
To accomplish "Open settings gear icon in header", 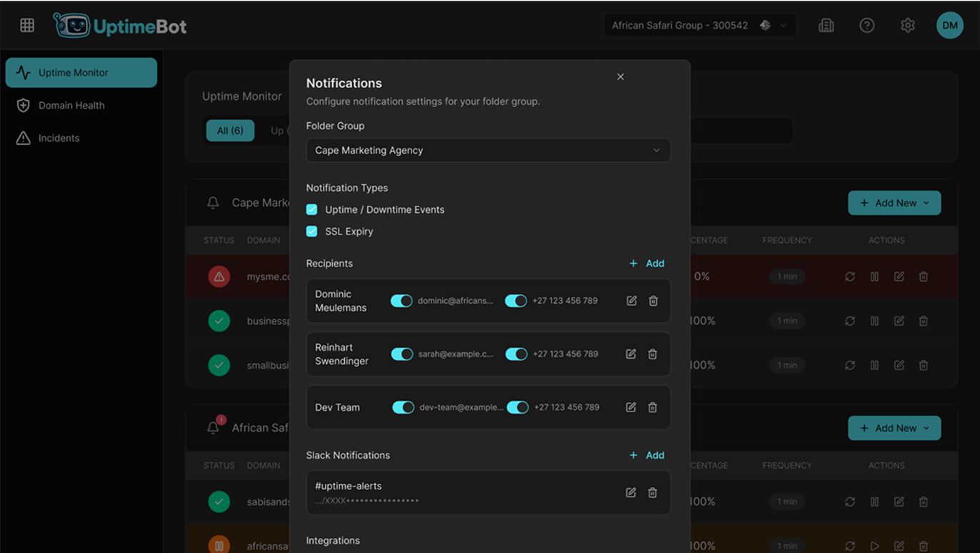I will (x=907, y=26).
